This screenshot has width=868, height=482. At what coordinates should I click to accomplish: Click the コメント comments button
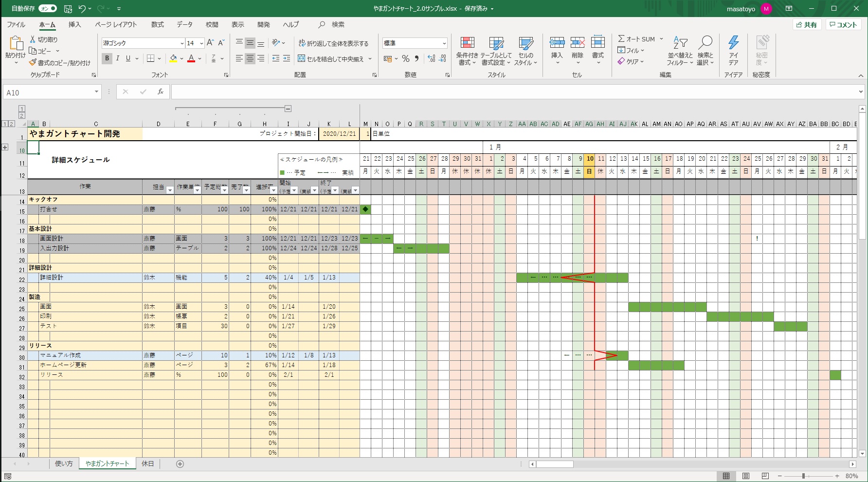tap(844, 24)
